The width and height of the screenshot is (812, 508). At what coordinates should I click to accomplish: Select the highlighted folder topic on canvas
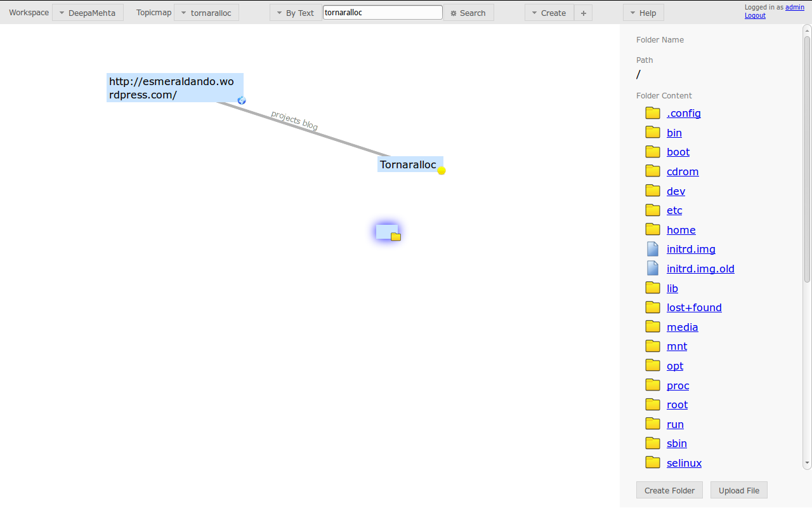388,232
